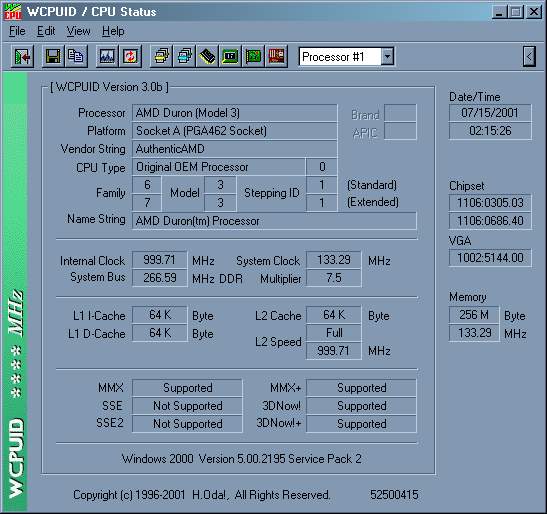Collapse the side panel with arrow button

coord(529,56)
